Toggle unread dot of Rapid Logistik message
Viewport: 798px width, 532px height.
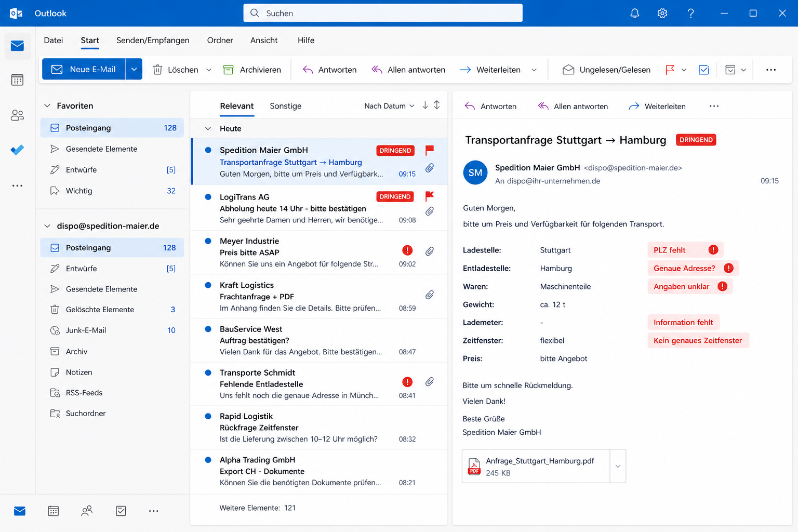pos(208,416)
